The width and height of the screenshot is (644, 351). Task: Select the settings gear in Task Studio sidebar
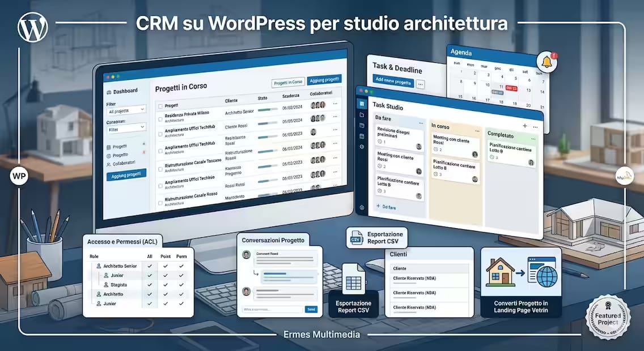[361, 146]
